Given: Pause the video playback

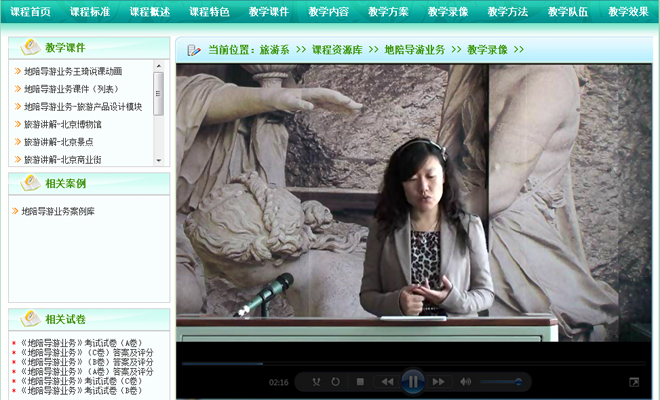Looking at the screenshot, I should pos(413,381).
